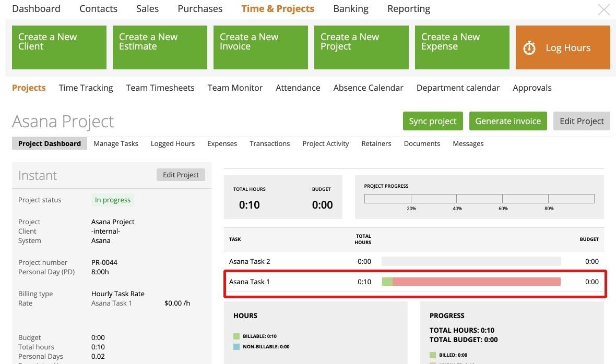Open the Contacts menu
This screenshot has width=616, height=364.
[98, 9]
